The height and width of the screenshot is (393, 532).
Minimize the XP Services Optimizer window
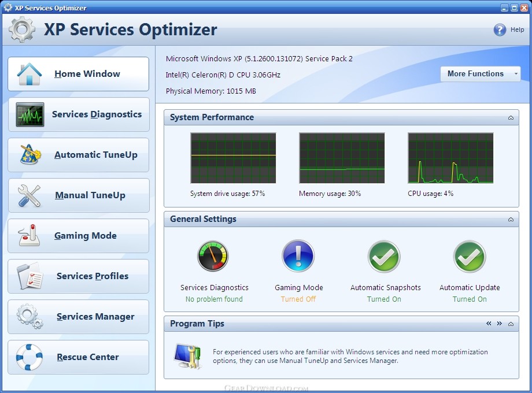coord(504,8)
